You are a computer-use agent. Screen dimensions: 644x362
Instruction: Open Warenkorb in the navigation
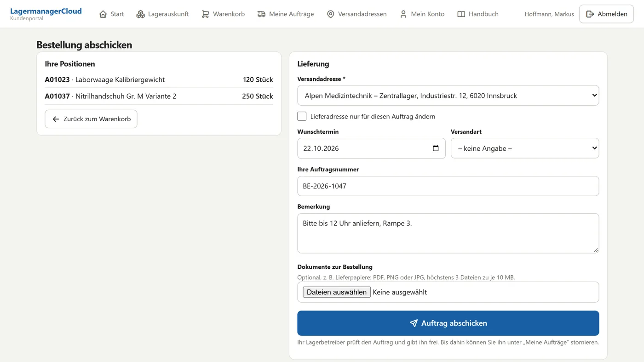click(223, 14)
